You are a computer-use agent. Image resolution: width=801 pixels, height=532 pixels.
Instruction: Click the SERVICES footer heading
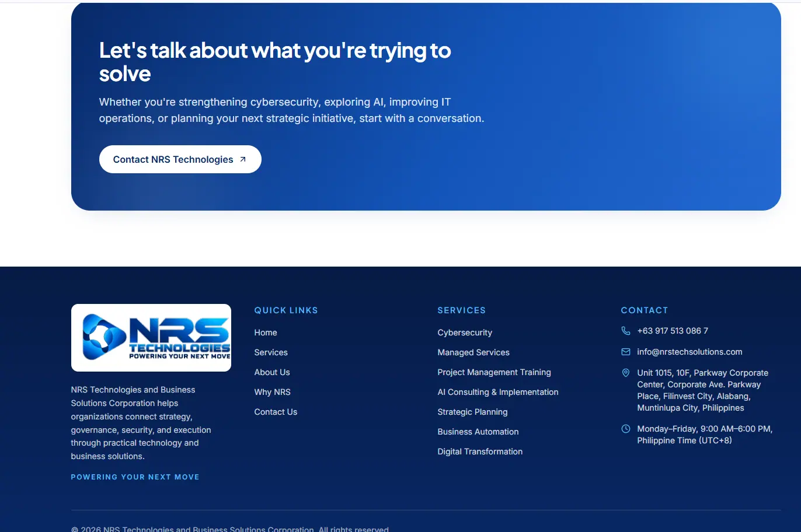(462, 310)
